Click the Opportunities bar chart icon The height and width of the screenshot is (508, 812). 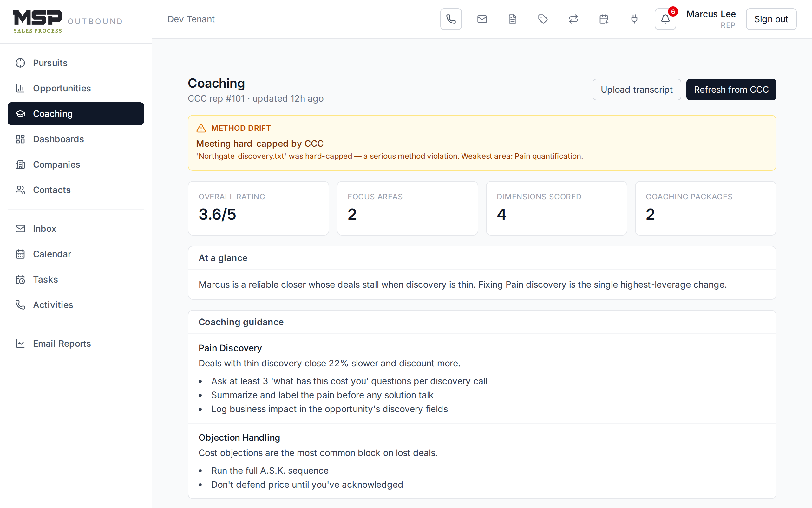21,88
